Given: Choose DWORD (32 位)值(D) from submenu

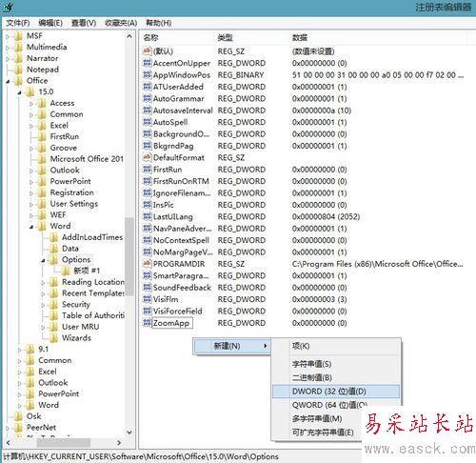Looking at the screenshot, I should 336,392.
